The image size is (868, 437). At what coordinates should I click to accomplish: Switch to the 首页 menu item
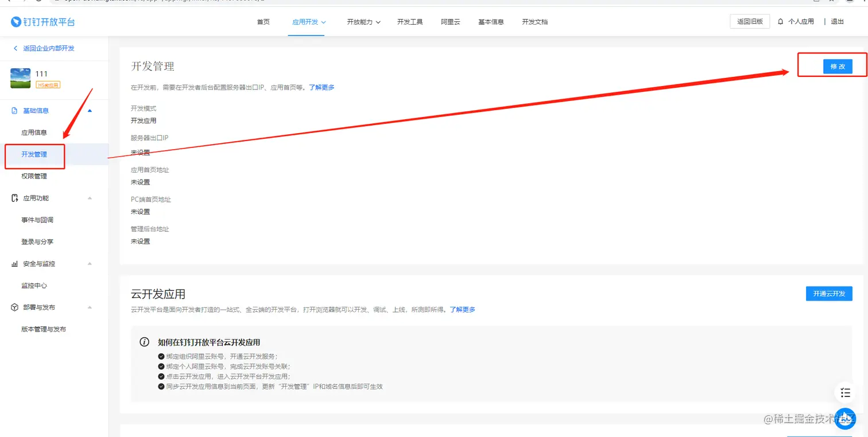pyautogui.click(x=263, y=21)
